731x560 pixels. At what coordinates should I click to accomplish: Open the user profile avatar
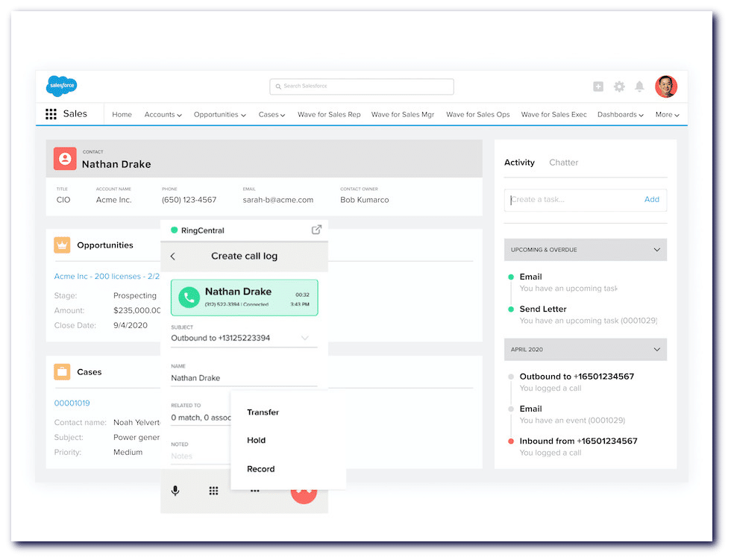click(665, 86)
